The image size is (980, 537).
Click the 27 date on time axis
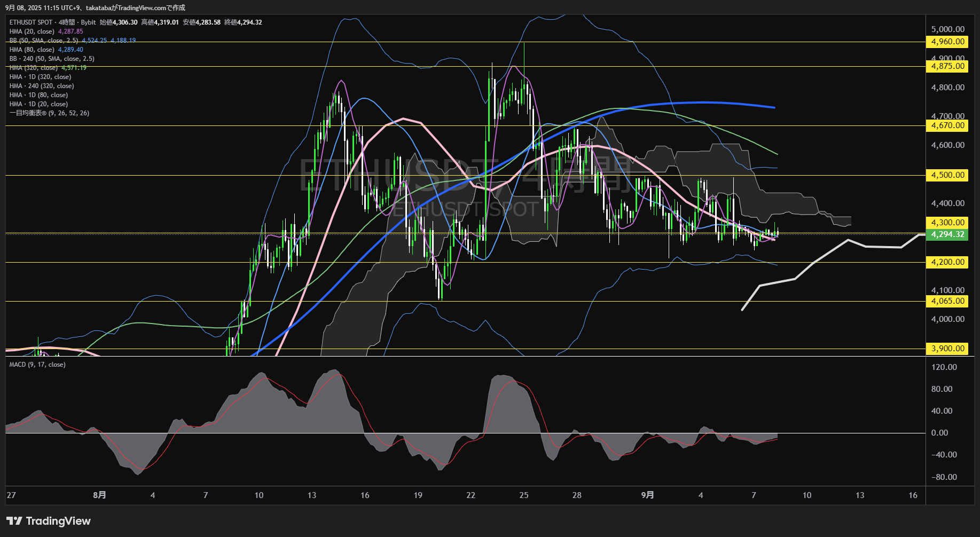tap(11, 495)
